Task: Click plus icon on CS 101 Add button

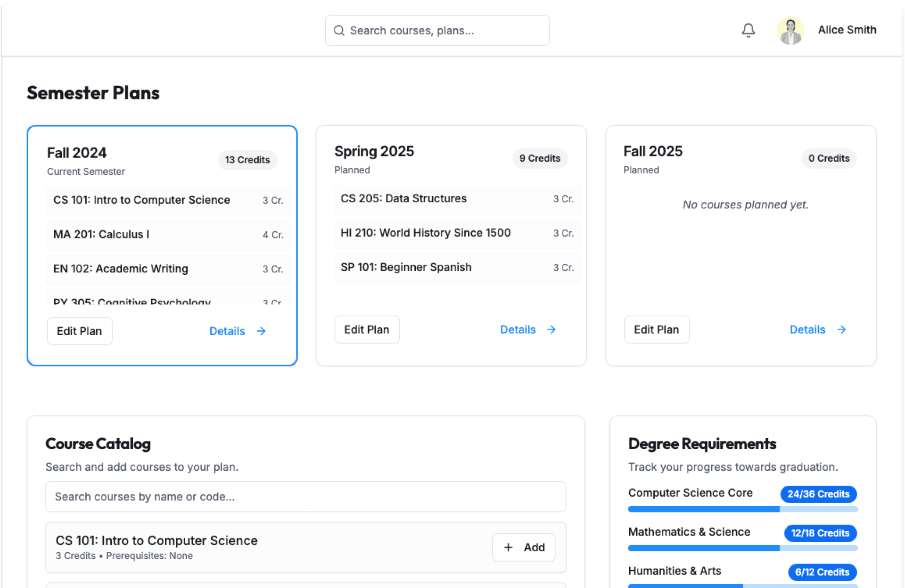Action: tap(508, 547)
